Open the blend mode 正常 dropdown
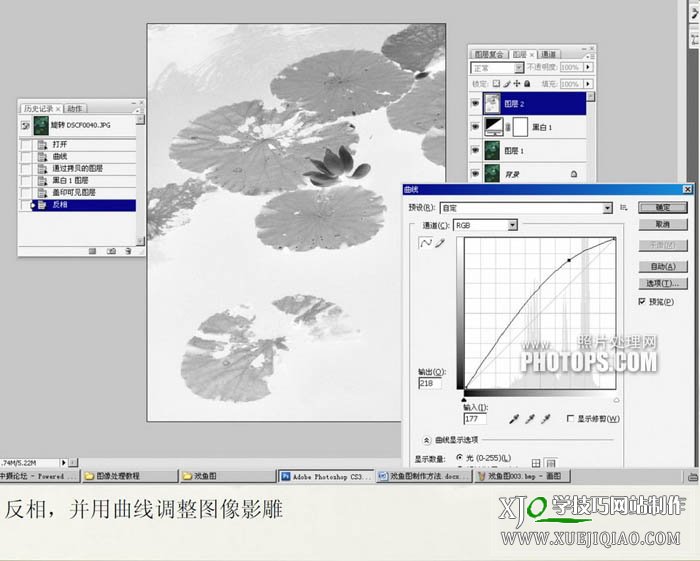The image size is (700, 561). pos(518,68)
